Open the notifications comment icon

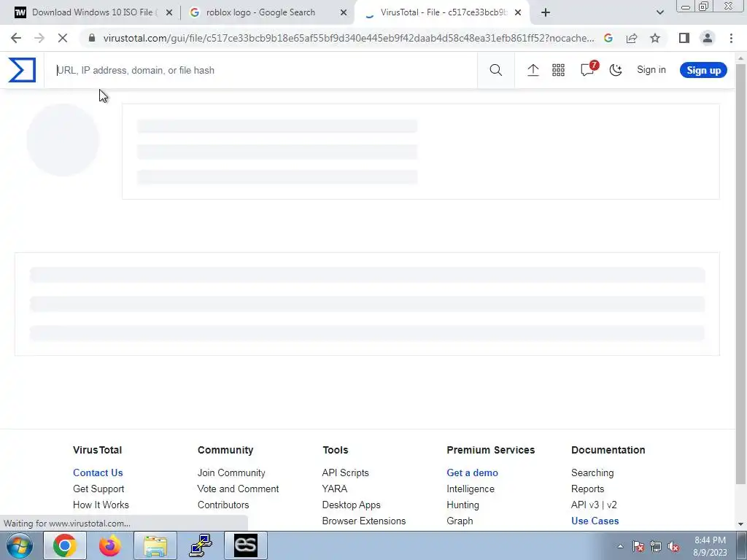coord(587,70)
